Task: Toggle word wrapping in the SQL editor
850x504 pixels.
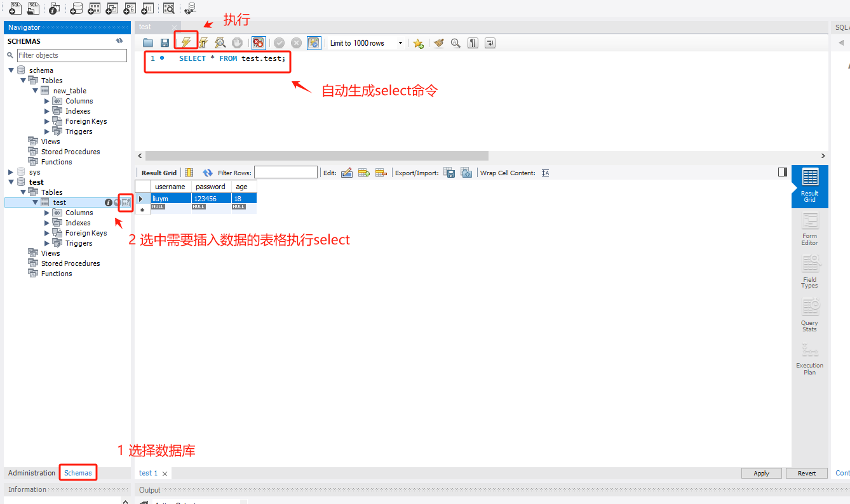Action: point(490,43)
